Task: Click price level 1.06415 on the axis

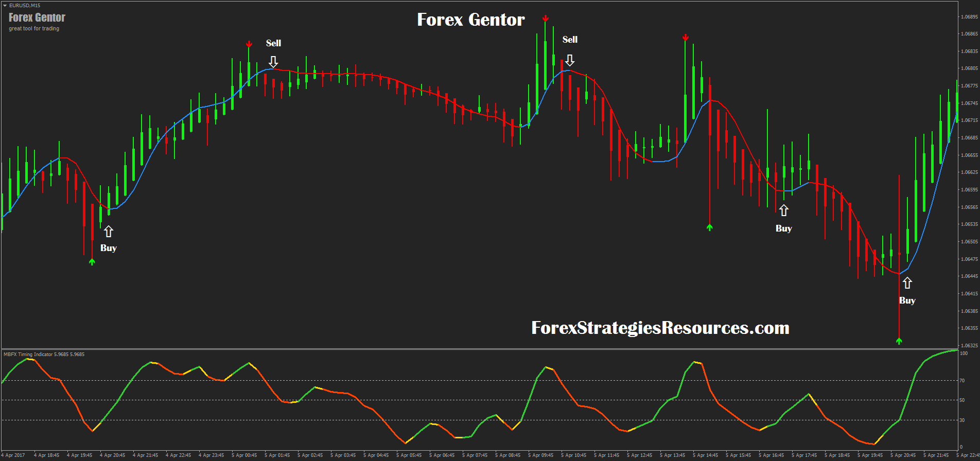Action: tap(969, 294)
